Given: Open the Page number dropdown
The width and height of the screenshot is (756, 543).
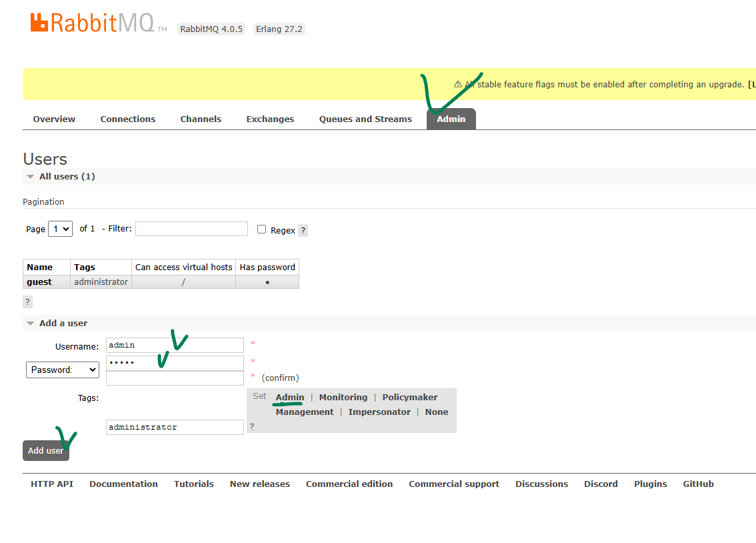Looking at the screenshot, I should point(60,229).
